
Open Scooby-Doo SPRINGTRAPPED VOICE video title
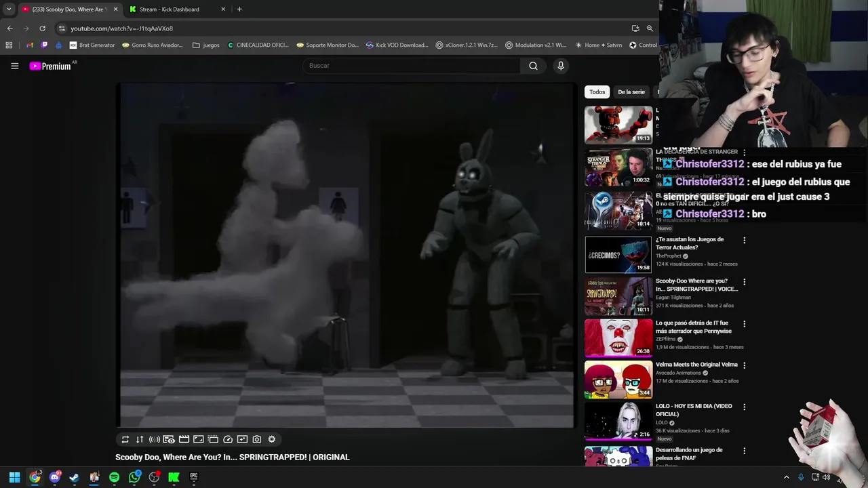(695, 285)
